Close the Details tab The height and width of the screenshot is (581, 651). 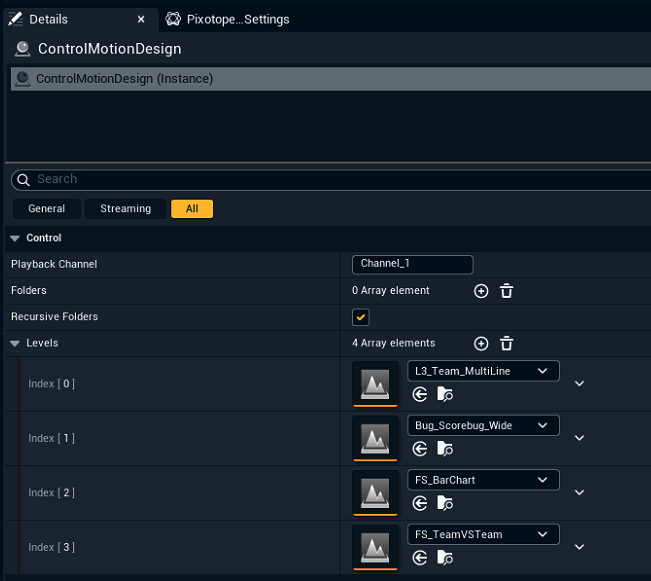[x=141, y=19]
